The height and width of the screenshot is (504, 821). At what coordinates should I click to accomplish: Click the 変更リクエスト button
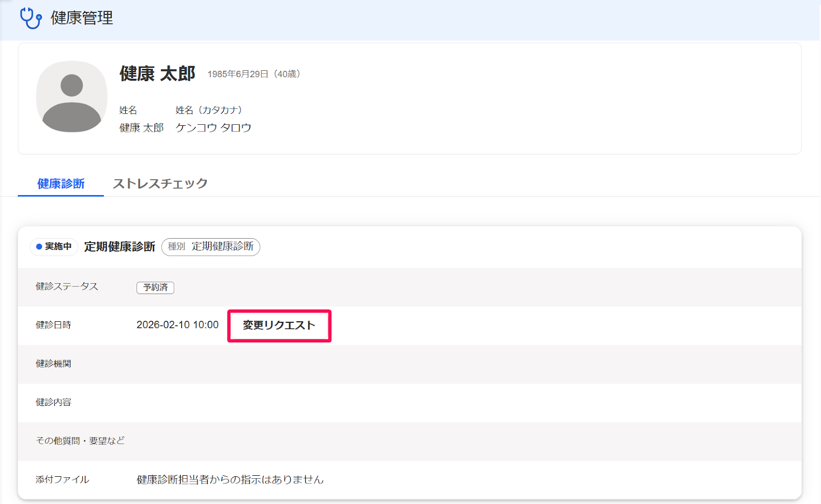tap(279, 325)
